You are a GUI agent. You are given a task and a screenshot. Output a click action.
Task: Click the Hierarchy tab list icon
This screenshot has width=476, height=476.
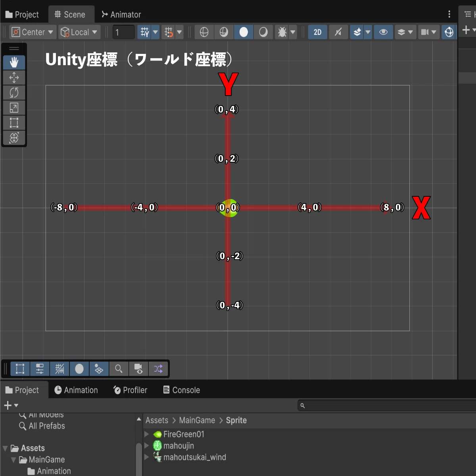pyautogui.click(x=468, y=14)
